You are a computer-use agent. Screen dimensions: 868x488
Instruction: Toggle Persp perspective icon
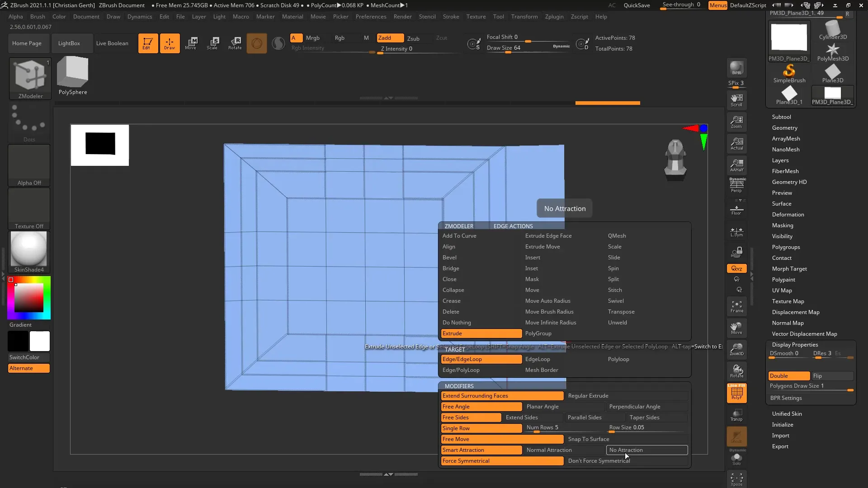[736, 185]
